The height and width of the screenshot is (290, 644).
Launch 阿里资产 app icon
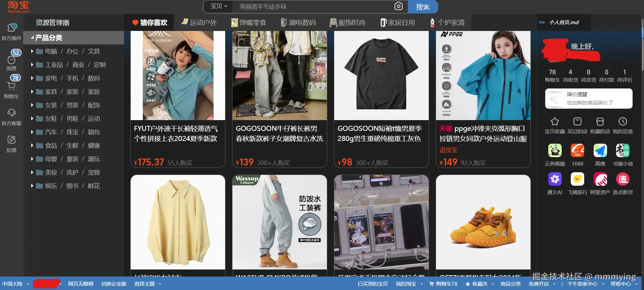(x=600, y=179)
